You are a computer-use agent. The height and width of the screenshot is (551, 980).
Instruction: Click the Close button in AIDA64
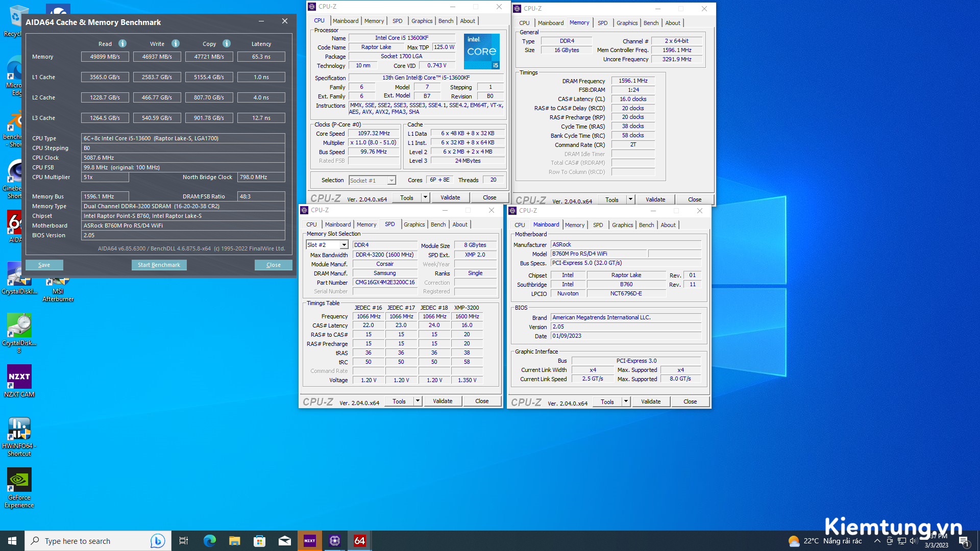[274, 265]
